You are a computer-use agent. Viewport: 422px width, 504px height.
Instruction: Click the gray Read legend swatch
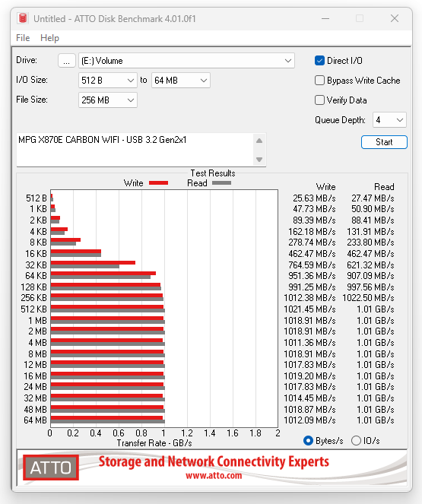(x=221, y=183)
